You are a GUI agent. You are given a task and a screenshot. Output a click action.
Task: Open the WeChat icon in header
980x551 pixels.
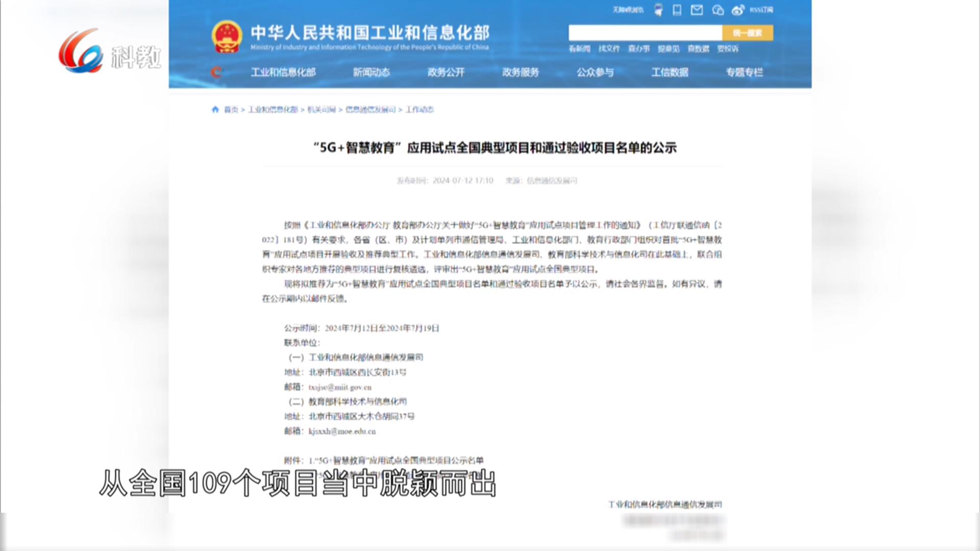(718, 10)
